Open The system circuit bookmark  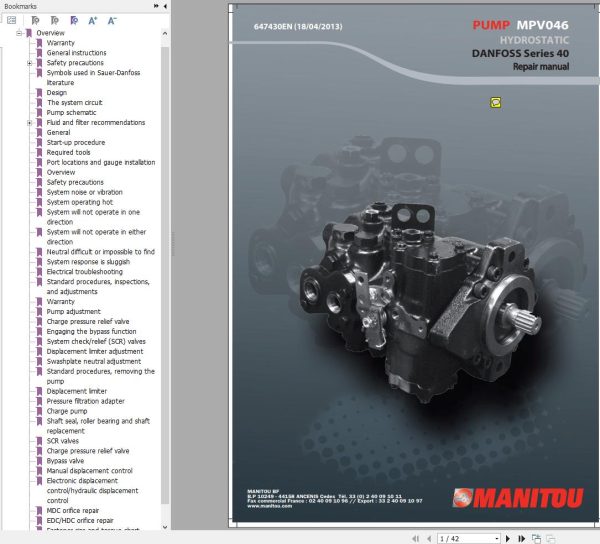75,103
